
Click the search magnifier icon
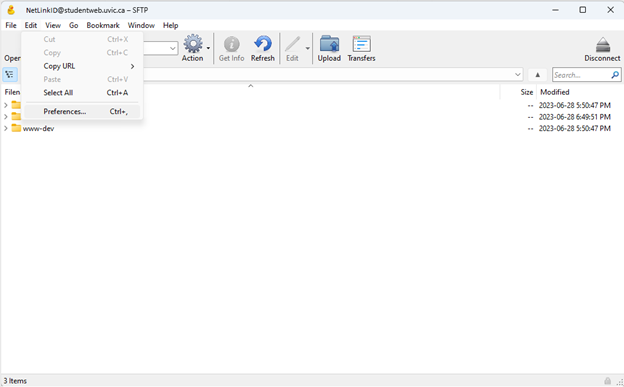(x=615, y=75)
